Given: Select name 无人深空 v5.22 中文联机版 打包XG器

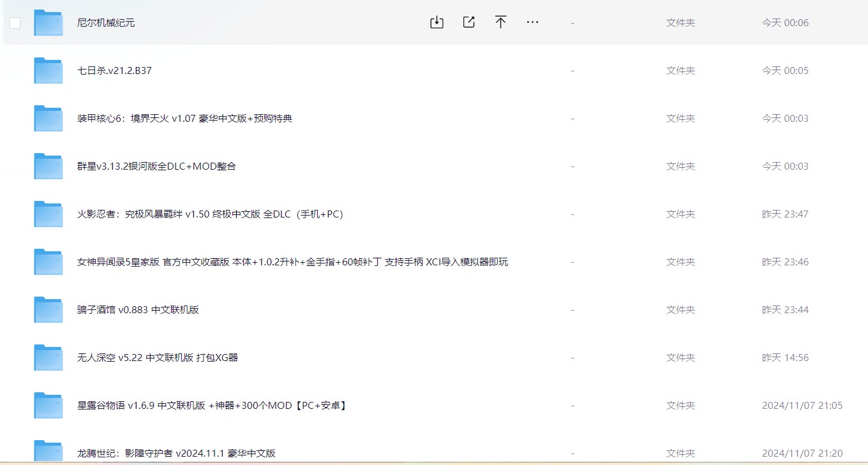Looking at the screenshot, I should pos(158,358).
